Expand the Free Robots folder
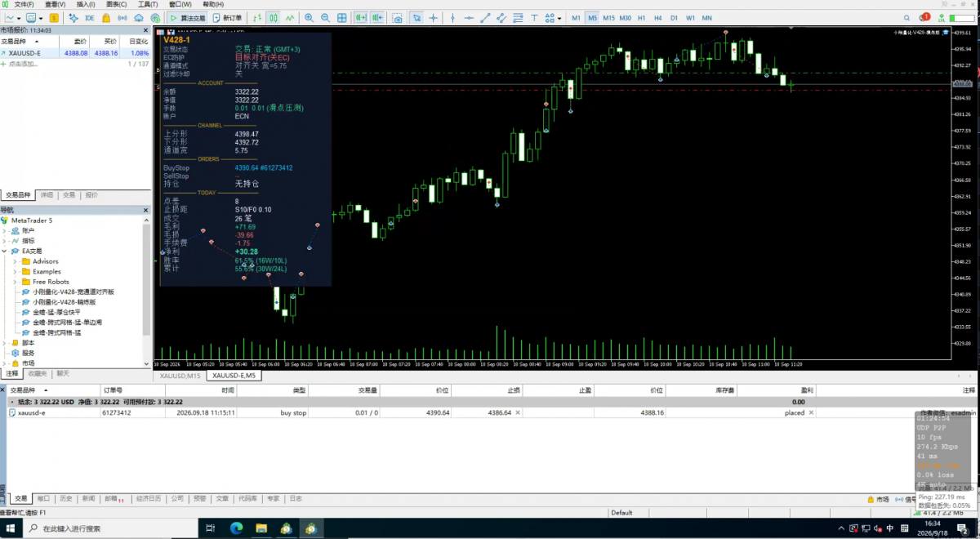 [15, 282]
